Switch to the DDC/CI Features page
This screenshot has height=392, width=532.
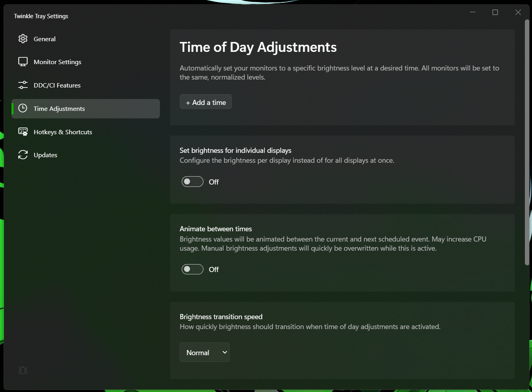pyautogui.click(x=57, y=85)
